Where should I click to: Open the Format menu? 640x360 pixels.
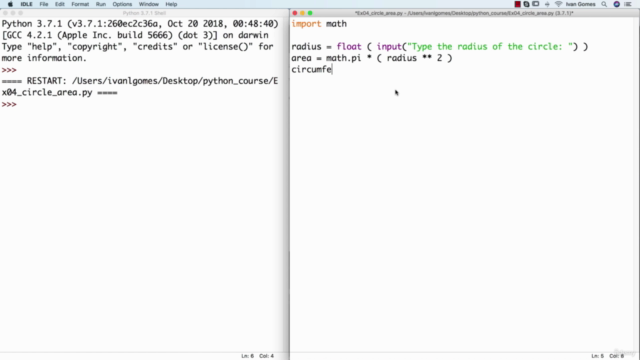point(80,4)
